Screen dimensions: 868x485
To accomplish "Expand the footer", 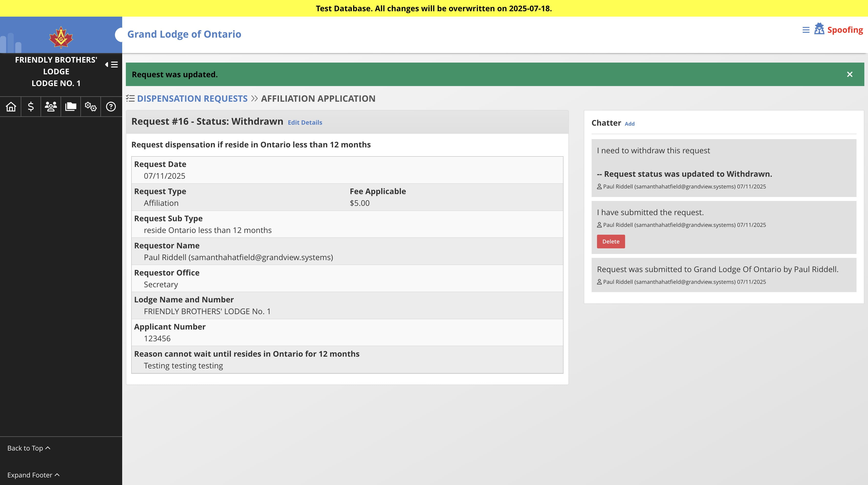I will (x=33, y=475).
